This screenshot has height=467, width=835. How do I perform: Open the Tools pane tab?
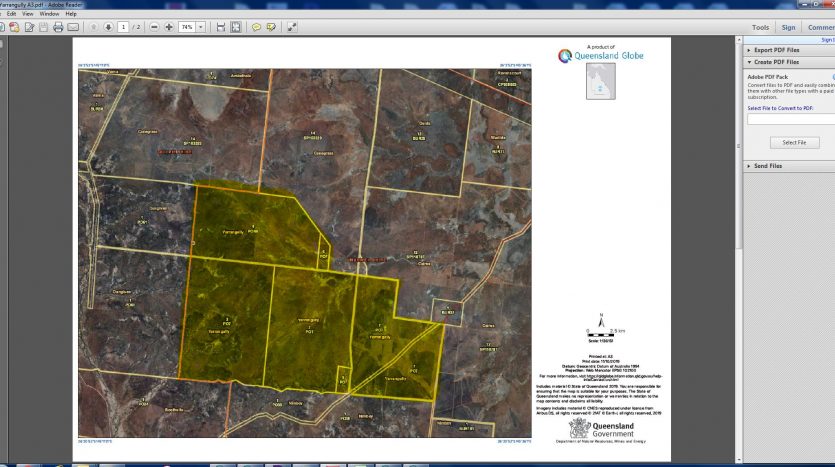pos(760,27)
